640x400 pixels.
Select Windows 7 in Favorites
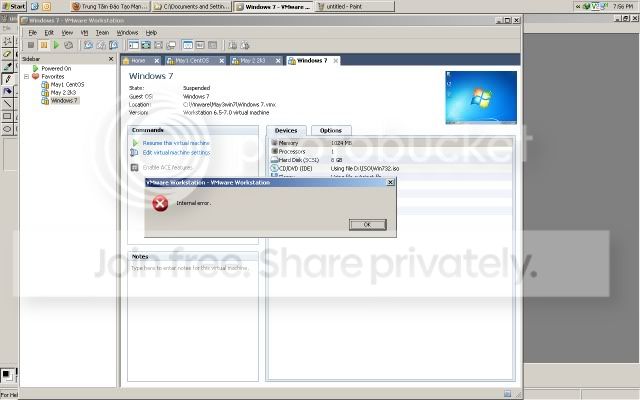click(x=64, y=101)
